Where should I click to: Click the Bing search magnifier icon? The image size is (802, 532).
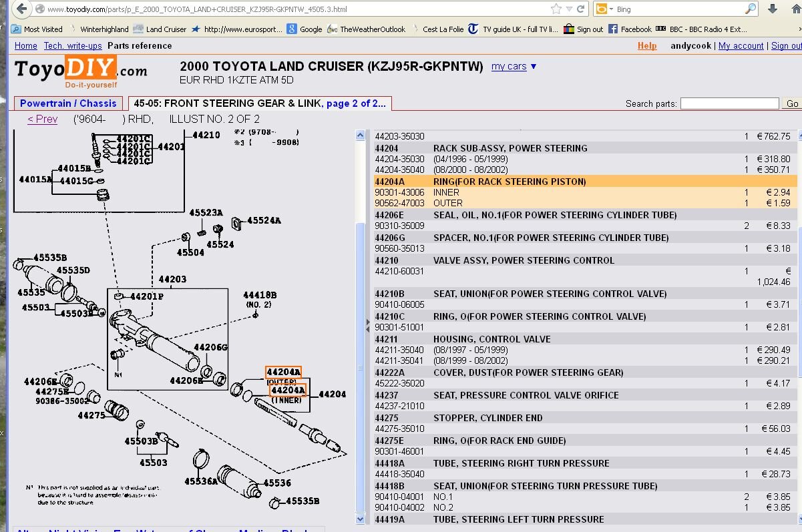click(x=751, y=9)
